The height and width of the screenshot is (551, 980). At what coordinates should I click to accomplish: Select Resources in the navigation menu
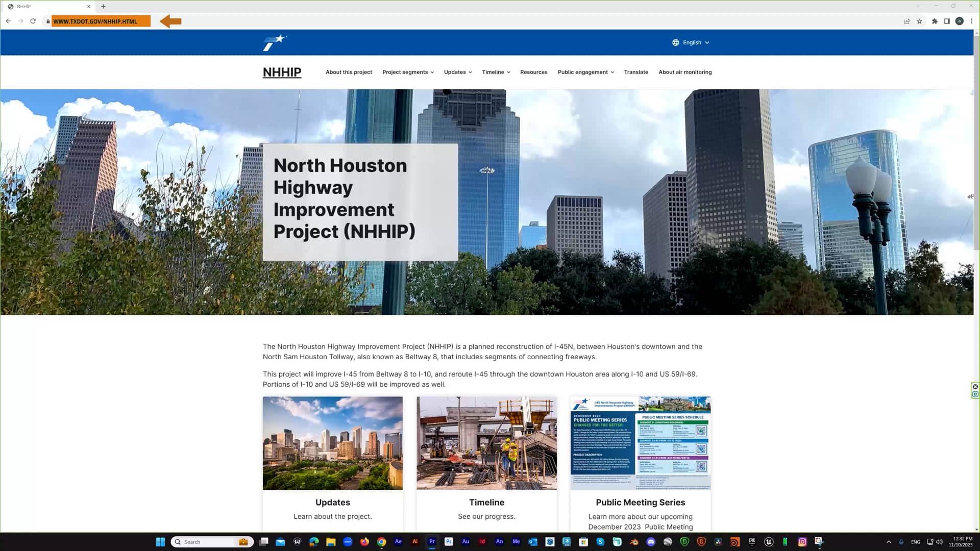(x=533, y=72)
